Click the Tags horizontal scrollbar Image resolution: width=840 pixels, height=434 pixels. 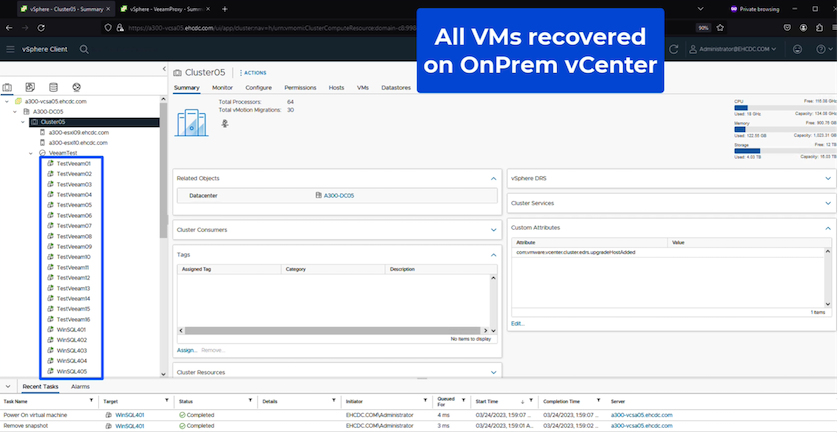click(x=333, y=331)
